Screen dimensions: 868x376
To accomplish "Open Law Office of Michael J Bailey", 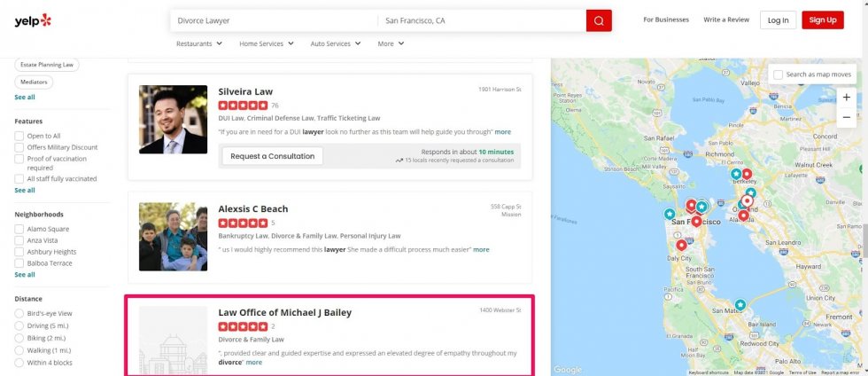I will (x=284, y=312).
